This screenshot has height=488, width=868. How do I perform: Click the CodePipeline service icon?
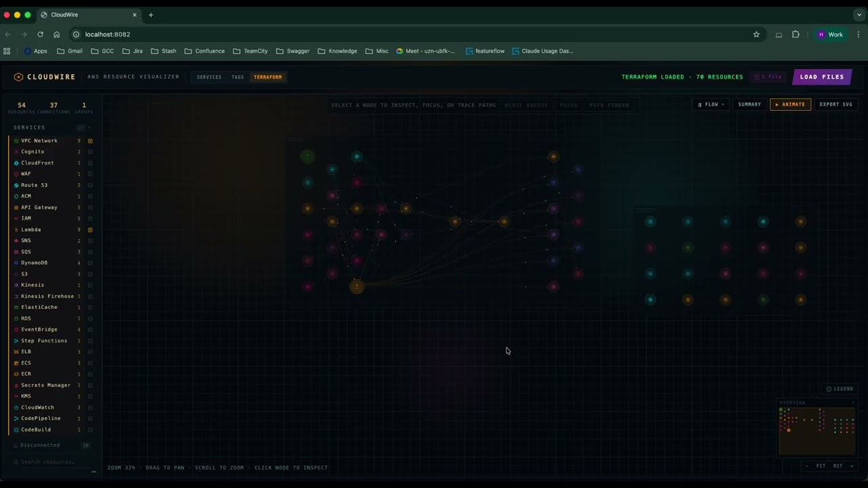[x=16, y=419]
